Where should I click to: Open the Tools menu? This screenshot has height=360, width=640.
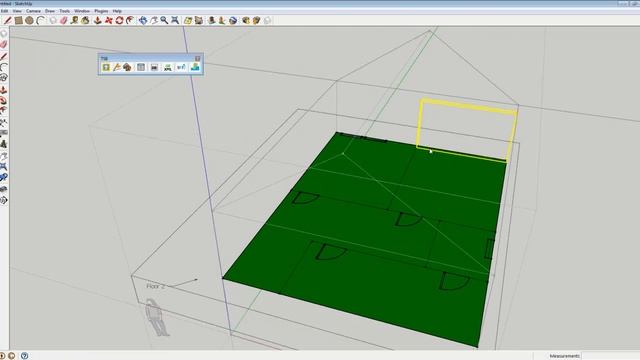(x=64, y=11)
